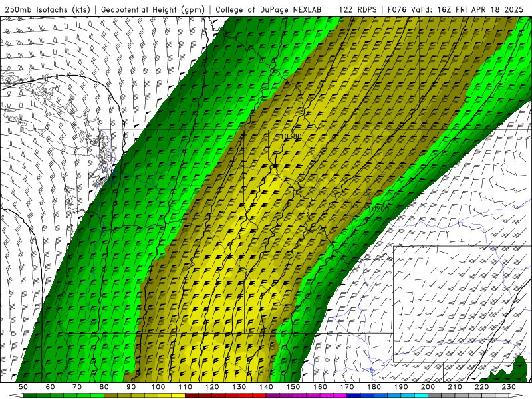Click the "250mb Isotachs (kts)" title text
Viewport: 532px width, 399px height.
pos(47,10)
